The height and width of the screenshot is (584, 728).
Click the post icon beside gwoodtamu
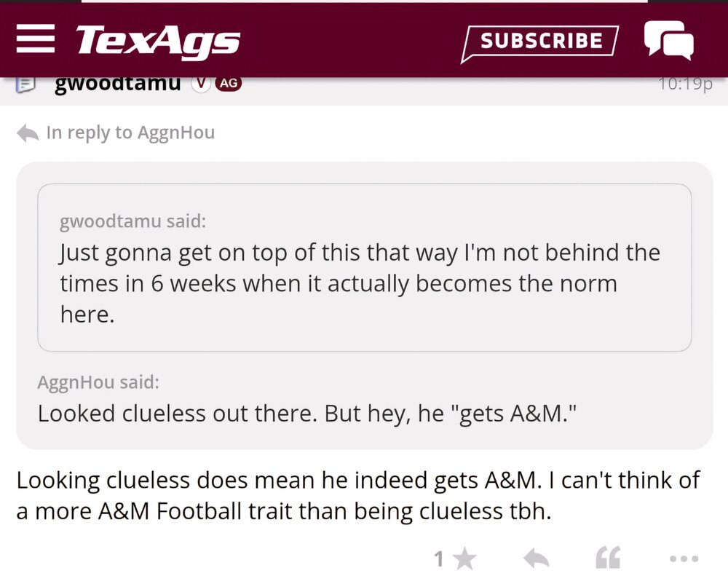26,84
